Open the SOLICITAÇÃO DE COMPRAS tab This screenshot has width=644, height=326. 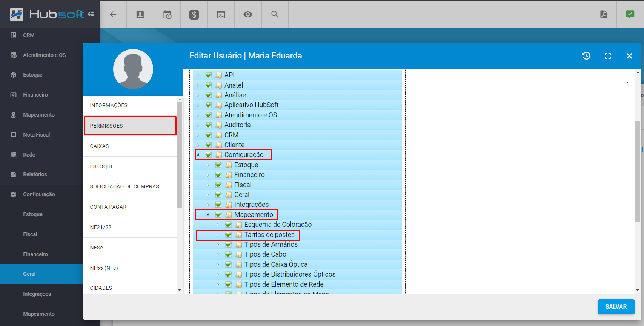point(130,186)
